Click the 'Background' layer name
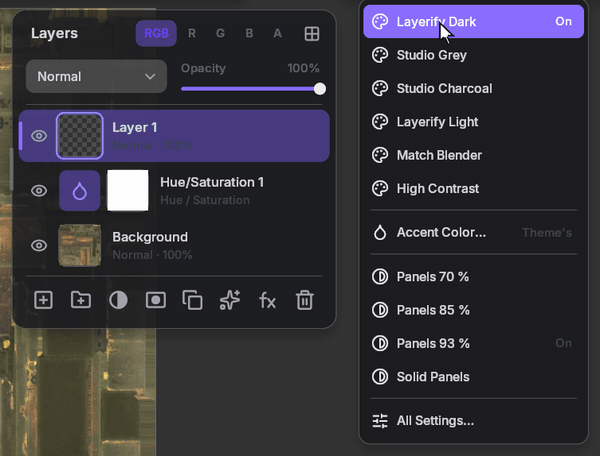Image resolution: width=600 pixels, height=456 pixels. [x=150, y=237]
